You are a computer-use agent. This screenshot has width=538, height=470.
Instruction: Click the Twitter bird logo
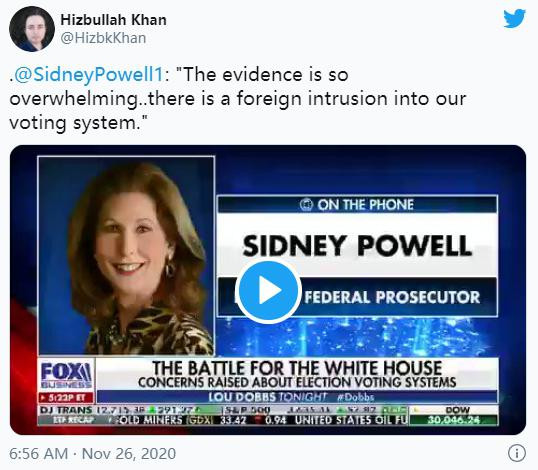click(x=514, y=19)
